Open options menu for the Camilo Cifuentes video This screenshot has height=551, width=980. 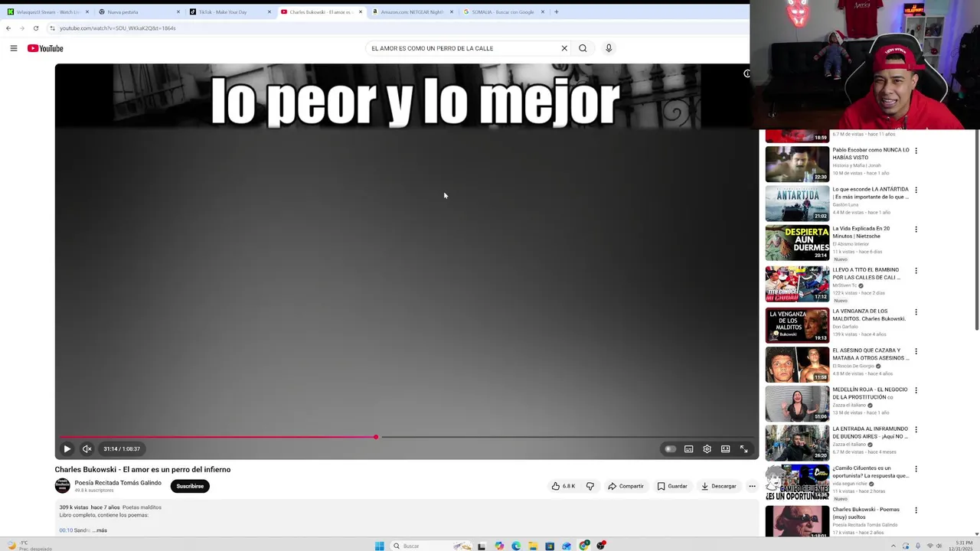pos(916,469)
